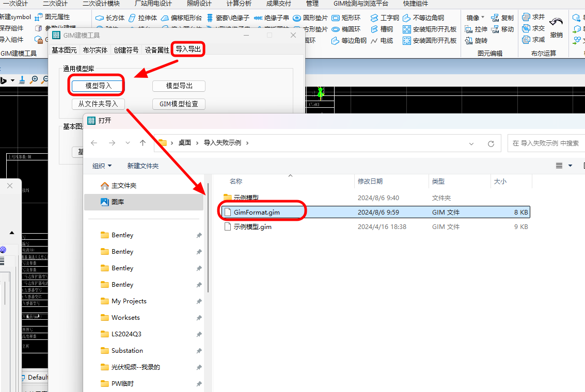Click the search box for 导入失败示例

(546, 143)
